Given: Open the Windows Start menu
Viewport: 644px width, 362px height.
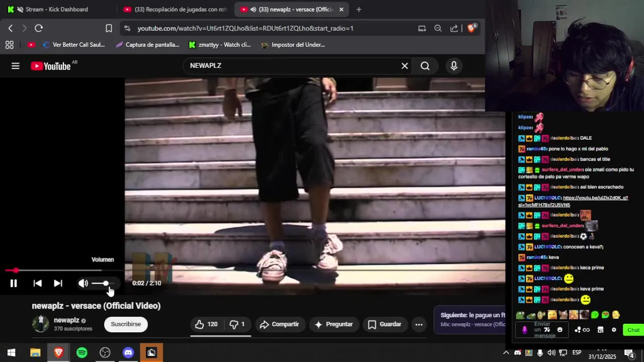Looking at the screenshot, I should pyautogui.click(x=12, y=353).
